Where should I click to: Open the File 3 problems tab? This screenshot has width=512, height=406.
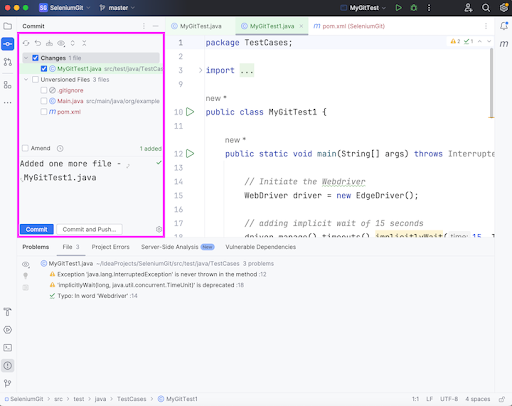point(71,247)
